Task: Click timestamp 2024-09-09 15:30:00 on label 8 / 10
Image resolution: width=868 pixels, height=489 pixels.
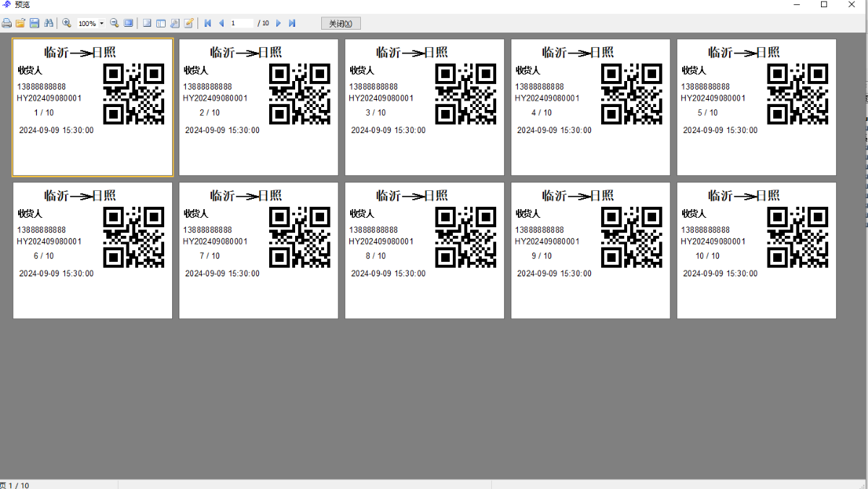Action: click(388, 273)
